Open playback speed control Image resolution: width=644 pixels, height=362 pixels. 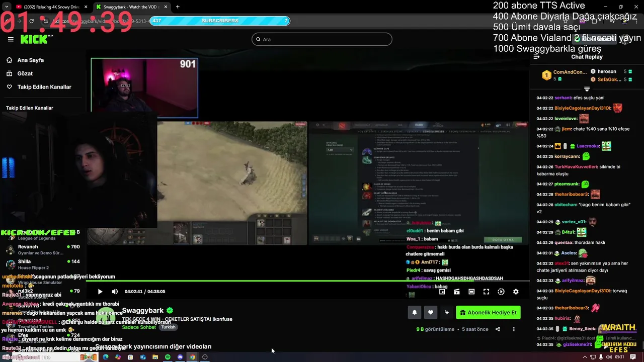[x=501, y=292]
